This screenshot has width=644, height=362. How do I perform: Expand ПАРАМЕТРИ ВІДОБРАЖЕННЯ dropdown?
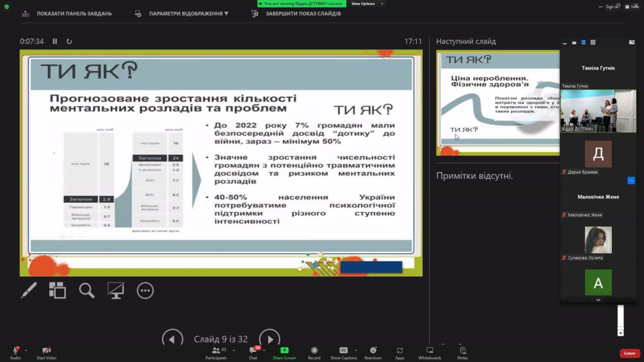click(x=189, y=13)
